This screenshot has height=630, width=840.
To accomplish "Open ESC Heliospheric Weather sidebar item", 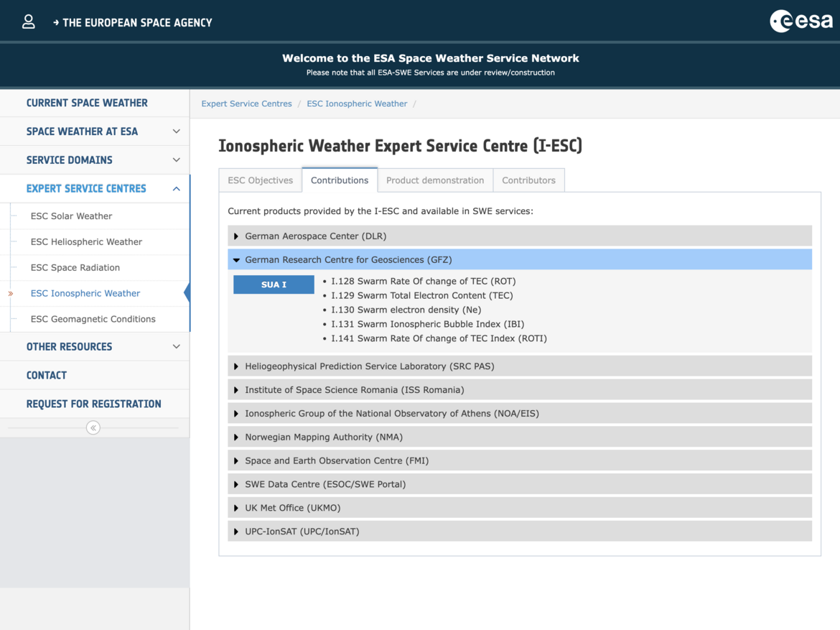I will pyautogui.click(x=86, y=242).
